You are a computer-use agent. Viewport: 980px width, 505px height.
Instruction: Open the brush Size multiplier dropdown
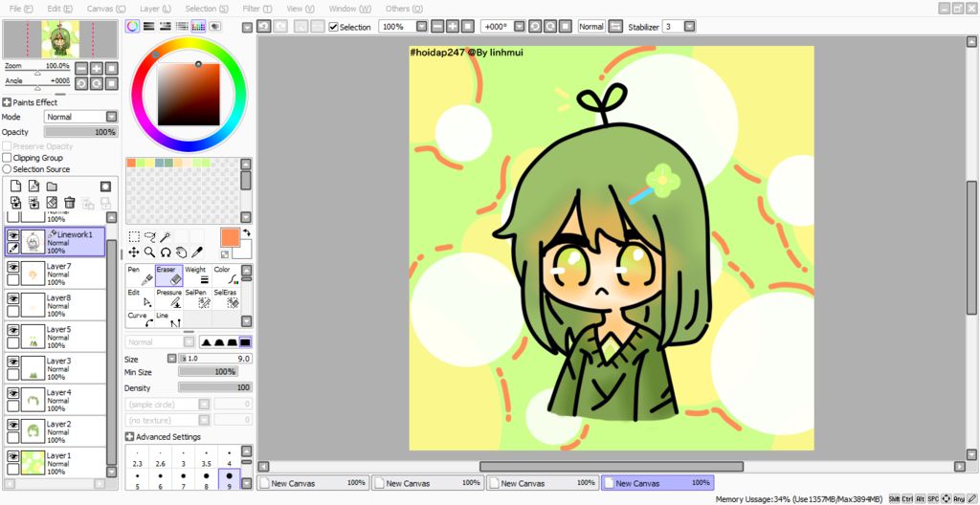click(171, 359)
